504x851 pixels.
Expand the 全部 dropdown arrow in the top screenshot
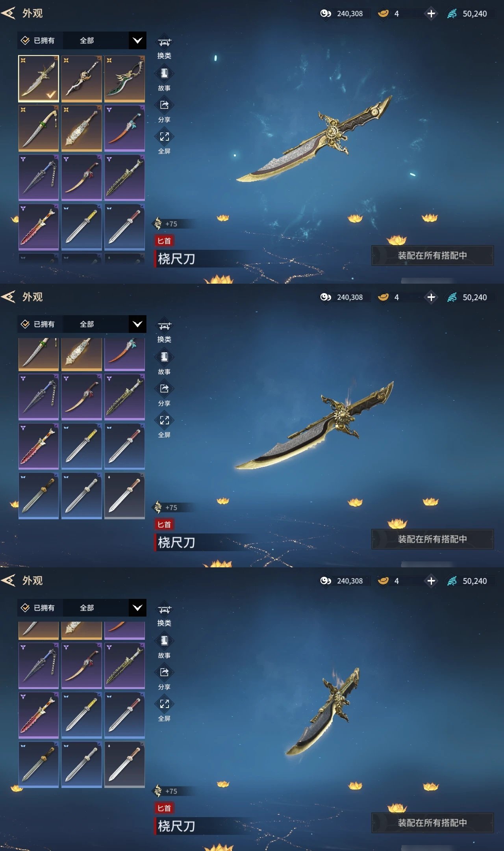coord(137,41)
